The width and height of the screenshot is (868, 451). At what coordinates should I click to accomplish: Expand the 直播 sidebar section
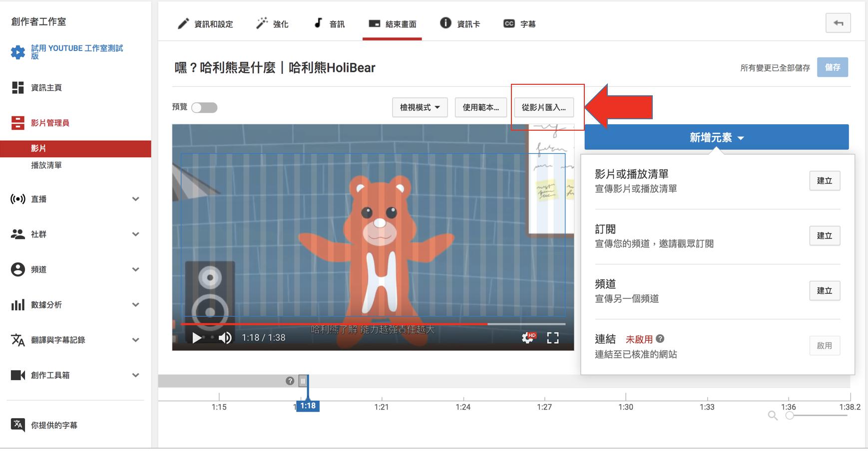click(135, 199)
